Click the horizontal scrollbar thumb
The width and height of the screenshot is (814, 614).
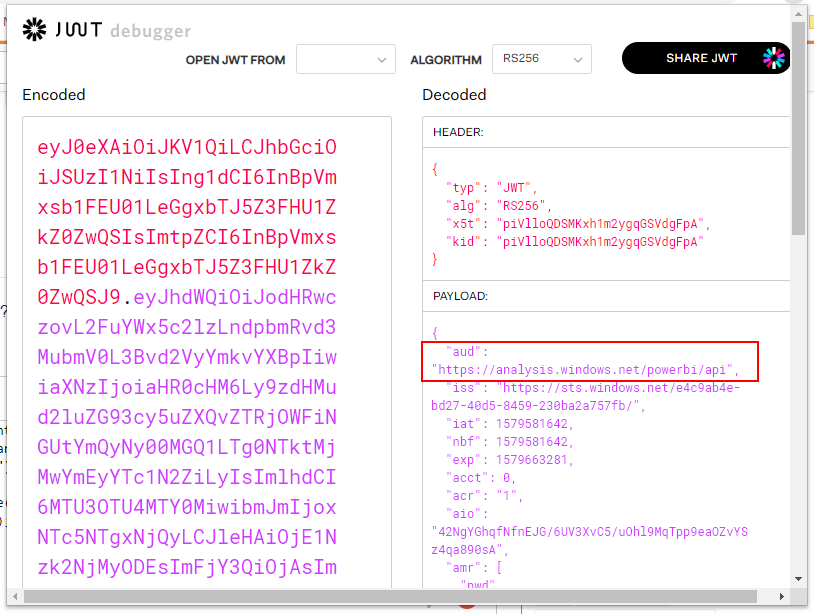(390, 596)
